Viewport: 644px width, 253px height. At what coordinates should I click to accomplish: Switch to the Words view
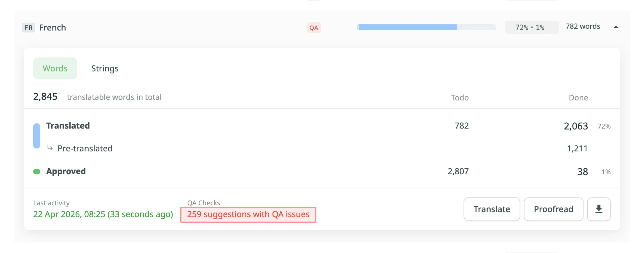pyautogui.click(x=55, y=68)
